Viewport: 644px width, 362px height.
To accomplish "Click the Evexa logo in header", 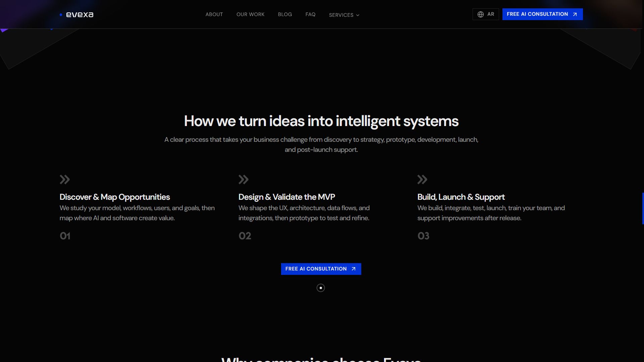I will pos(76,15).
